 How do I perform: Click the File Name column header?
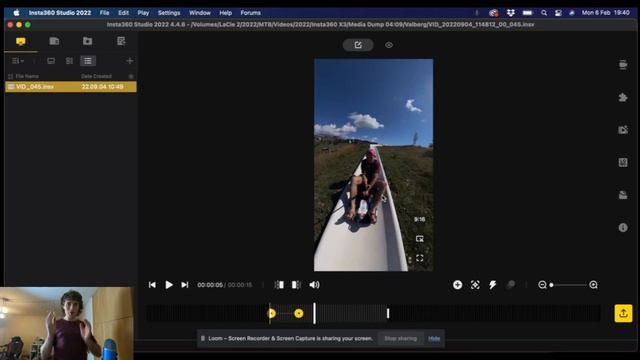click(x=27, y=76)
